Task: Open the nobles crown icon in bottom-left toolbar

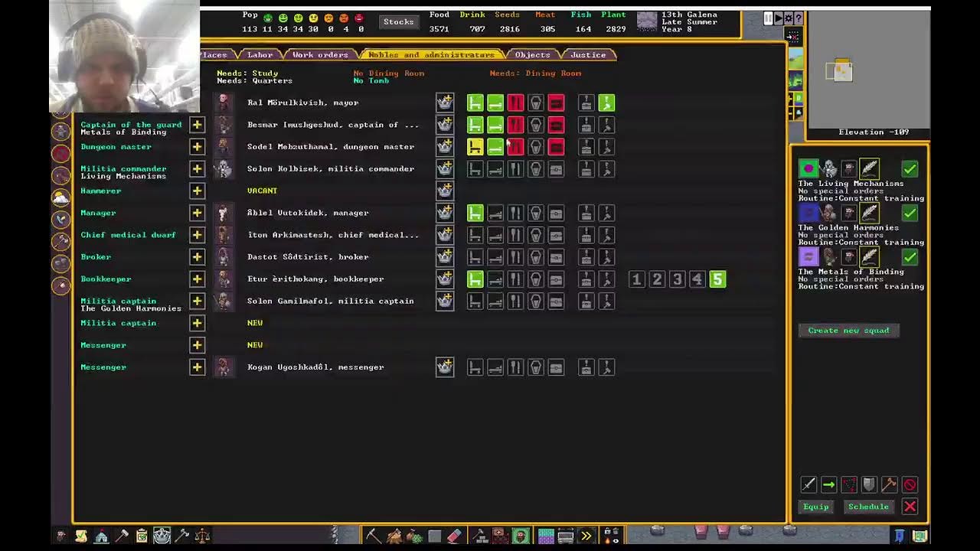Action: (162, 536)
